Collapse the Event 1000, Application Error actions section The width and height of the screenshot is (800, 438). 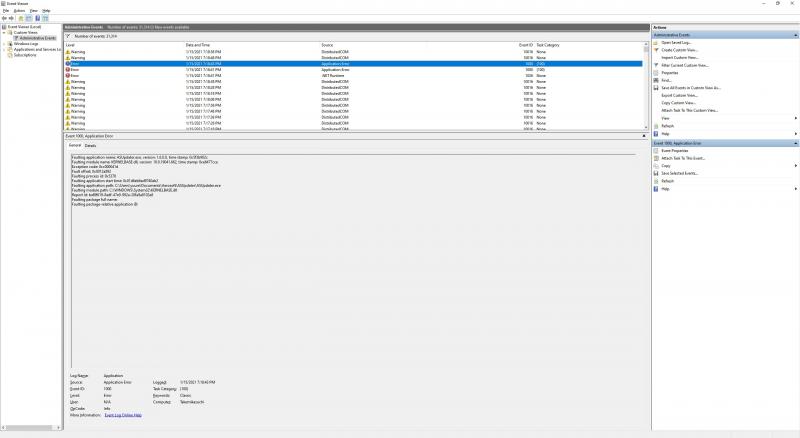point(795,143)
